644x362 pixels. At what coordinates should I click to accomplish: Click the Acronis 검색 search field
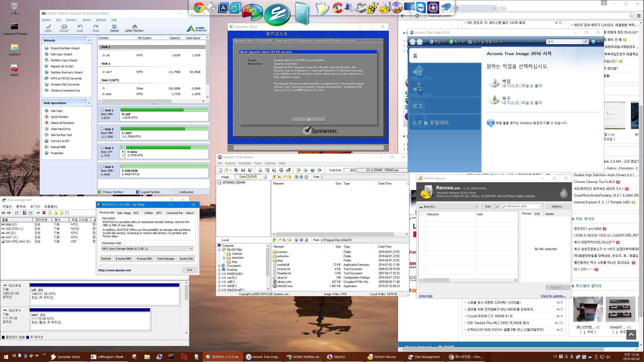click(x=564, y=41)
